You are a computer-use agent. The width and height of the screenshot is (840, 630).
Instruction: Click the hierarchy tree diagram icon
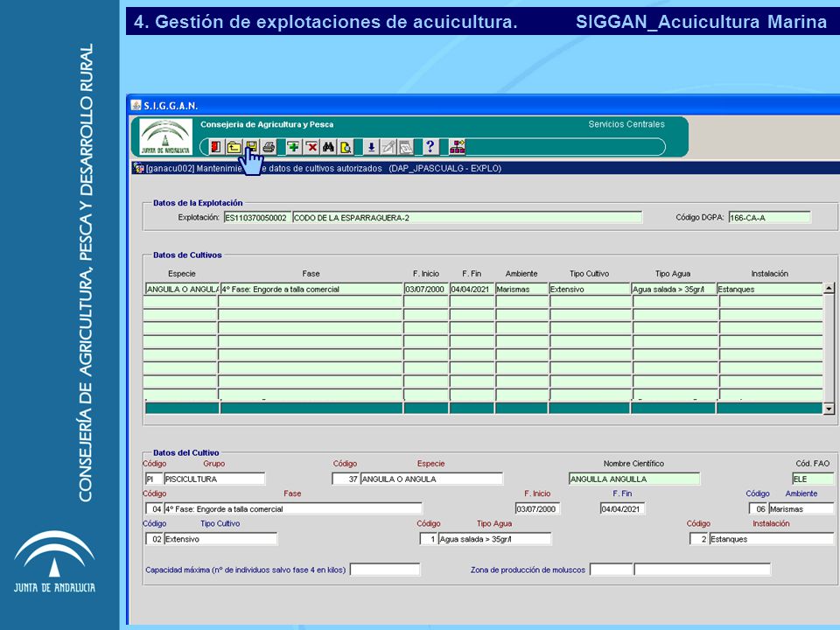tap(457, 147)
